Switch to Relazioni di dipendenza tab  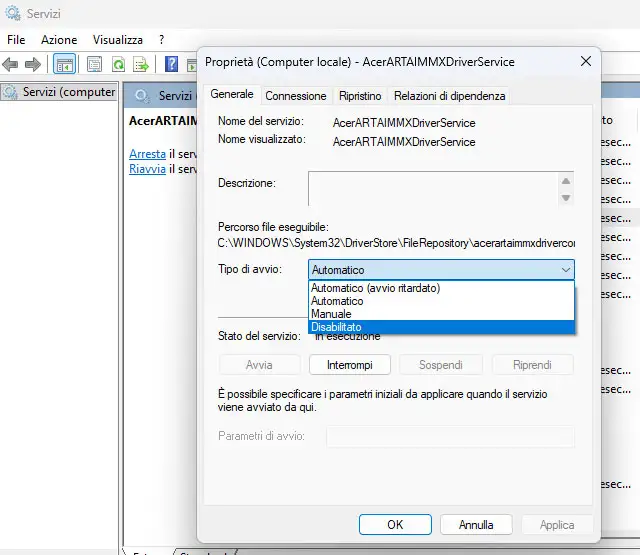pos(449,96)
